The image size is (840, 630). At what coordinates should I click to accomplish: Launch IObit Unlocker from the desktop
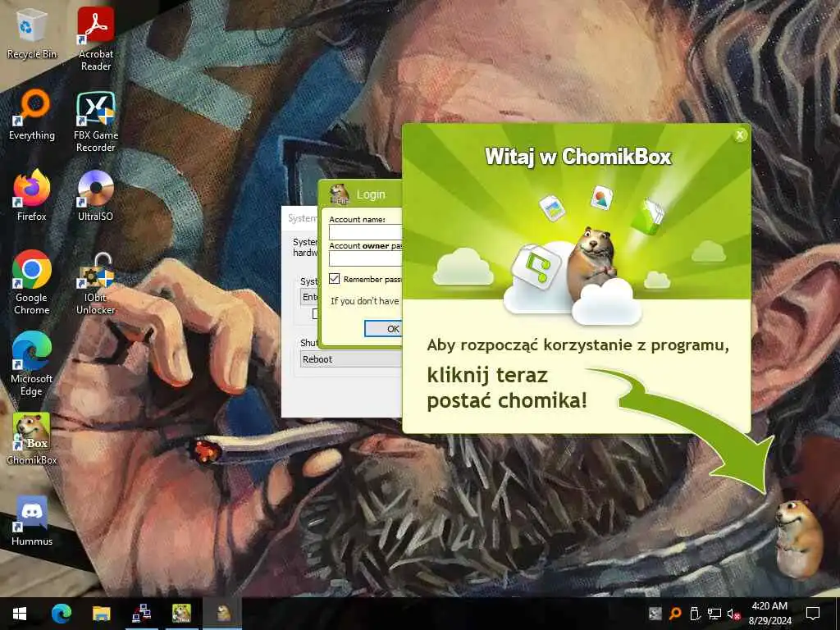click(x=95, y=283)
